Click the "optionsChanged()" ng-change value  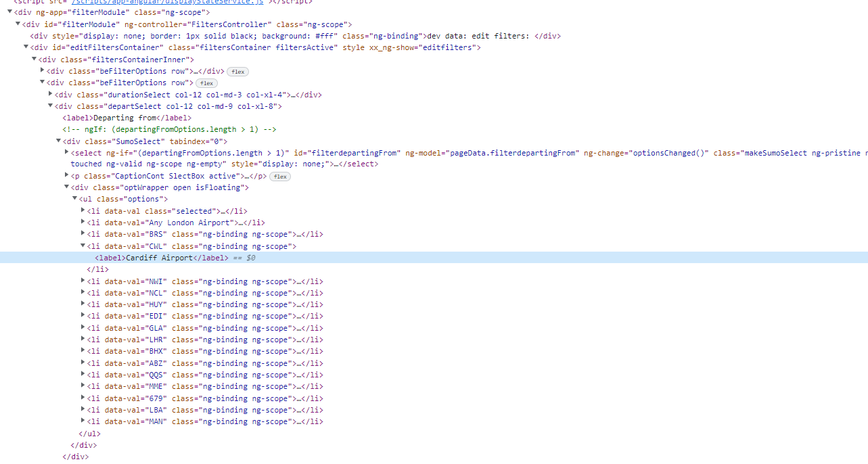pyautogui.click(x=670, y=153)
